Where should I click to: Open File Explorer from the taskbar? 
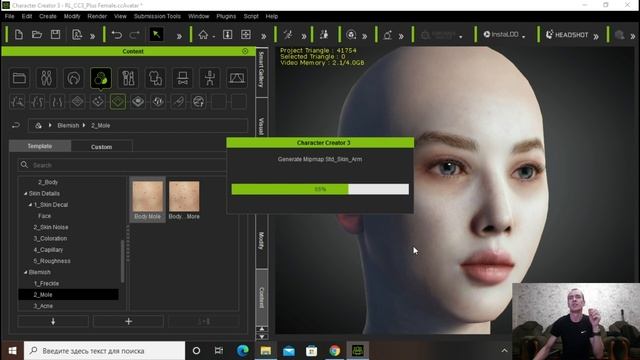point(266,351)
